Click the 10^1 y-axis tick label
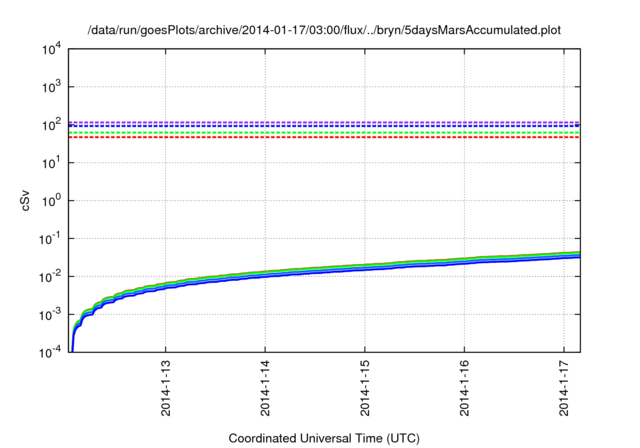 point(51,163)
